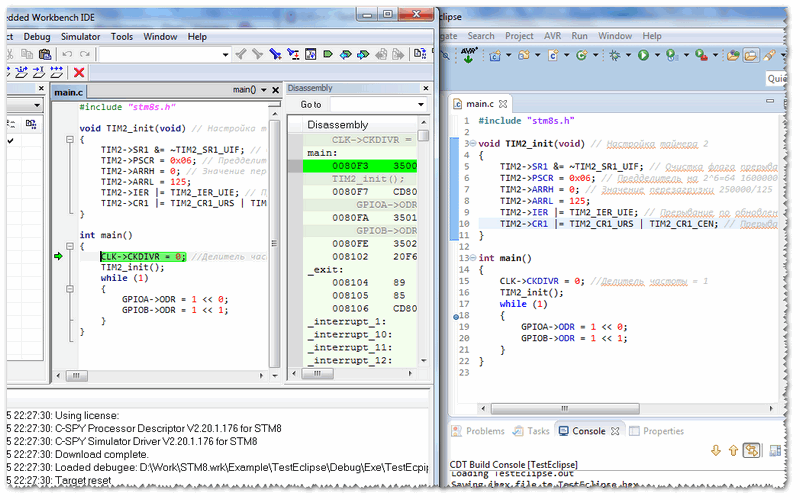Close the Disassembly panel
The height and width of the screenshot is (500, 800).
click(428, 89)
